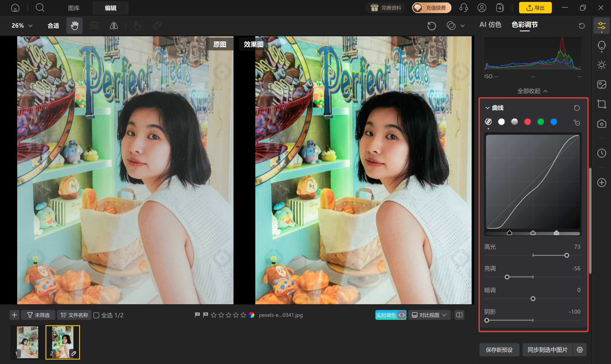Open the crop sidebar tool
The height and width of the screenshot is (364, 611).
pyautogui.click(x=601, y=104)
